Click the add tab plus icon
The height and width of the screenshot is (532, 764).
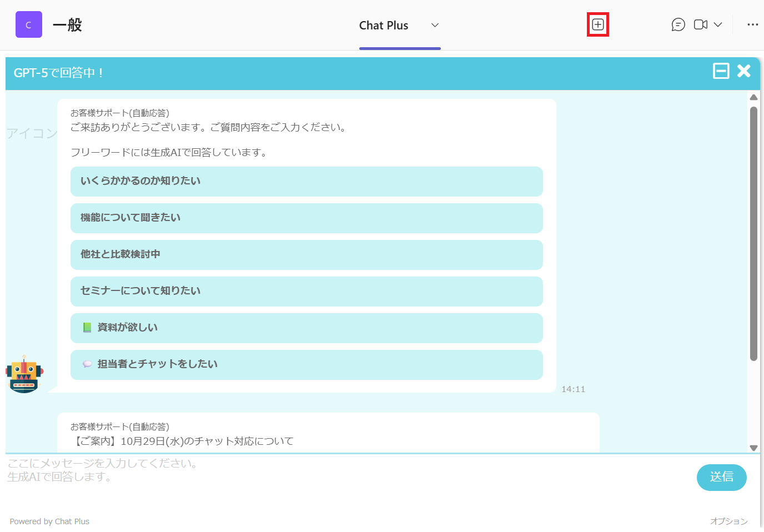coord(597,24)
